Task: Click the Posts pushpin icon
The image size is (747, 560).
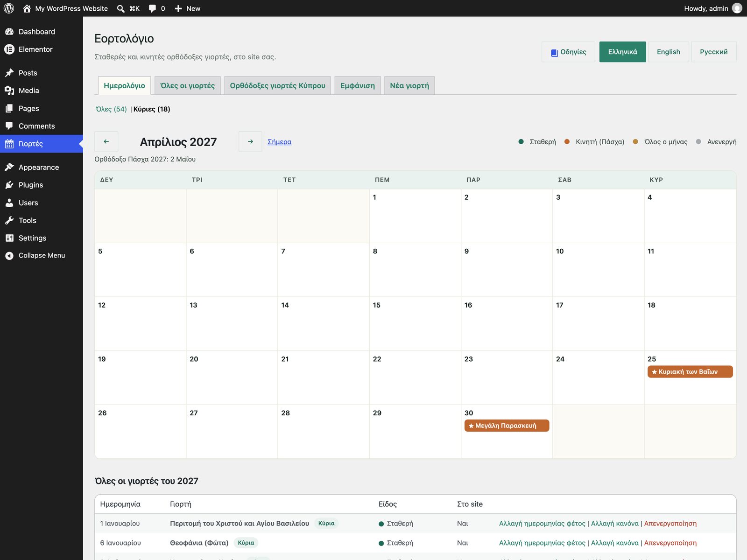Action: click(x=9, y=73)
